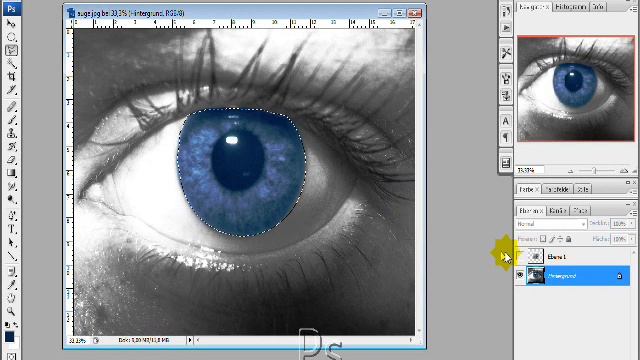Click the document zoom percentage field

78,340
